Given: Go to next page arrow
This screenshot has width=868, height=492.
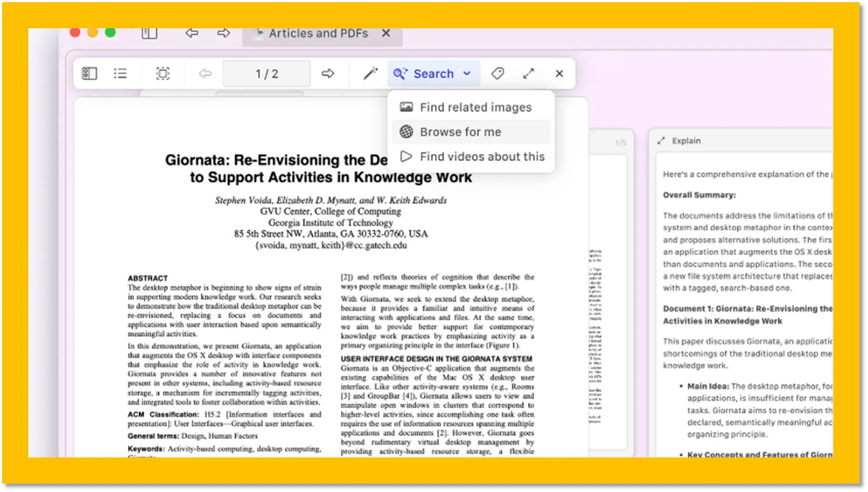Looking at the screenshot, I should pos(328,74).
